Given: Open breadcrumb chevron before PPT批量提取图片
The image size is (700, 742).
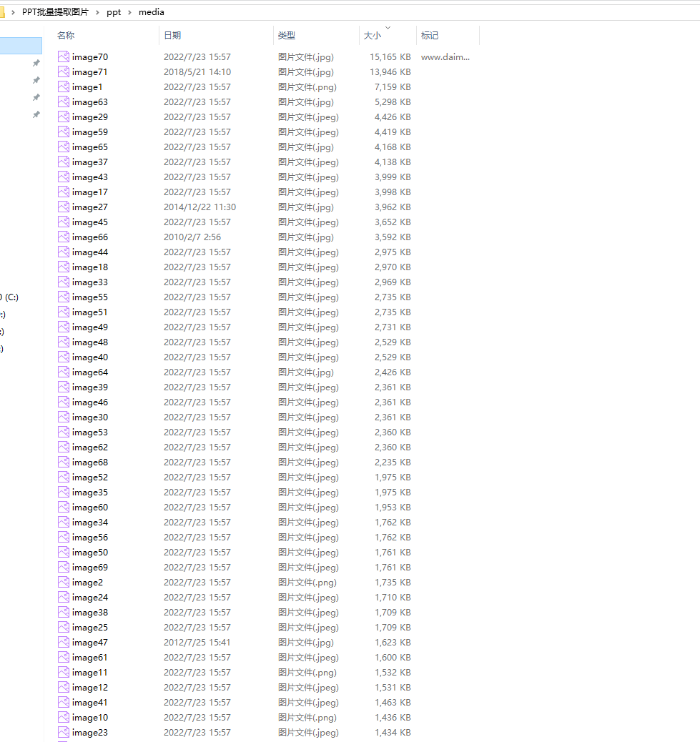Looking at the screenshot, I should [x=14, y=12].
